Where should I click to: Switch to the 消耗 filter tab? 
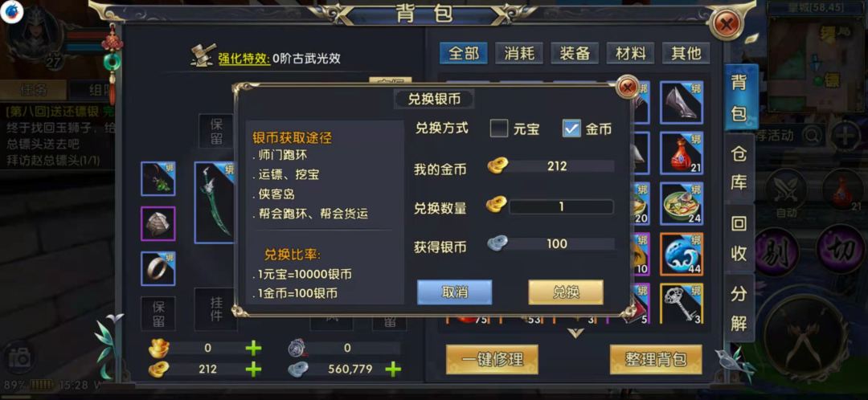pos(519,54)
